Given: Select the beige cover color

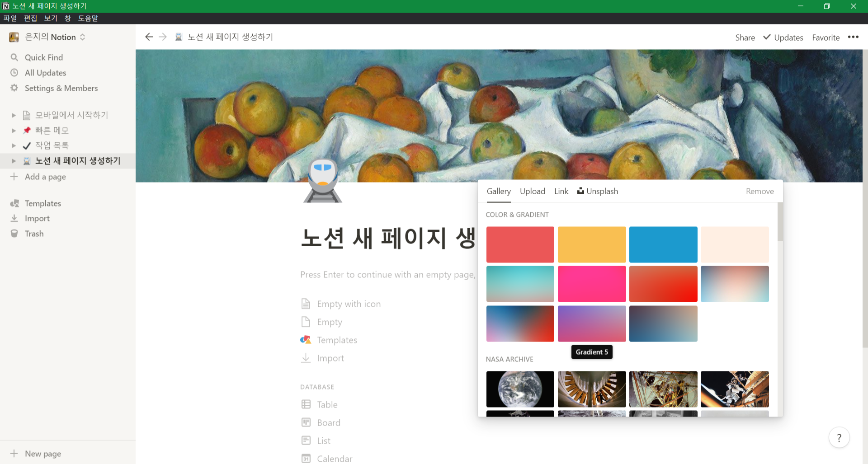Looking at the screenshot, I should point(735,244).
